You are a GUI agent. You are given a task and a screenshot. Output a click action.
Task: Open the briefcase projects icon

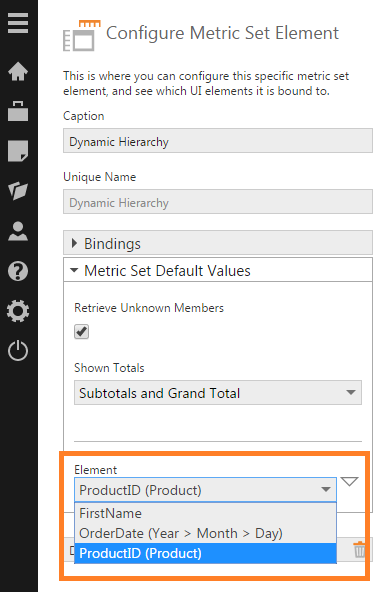(18, 111)
